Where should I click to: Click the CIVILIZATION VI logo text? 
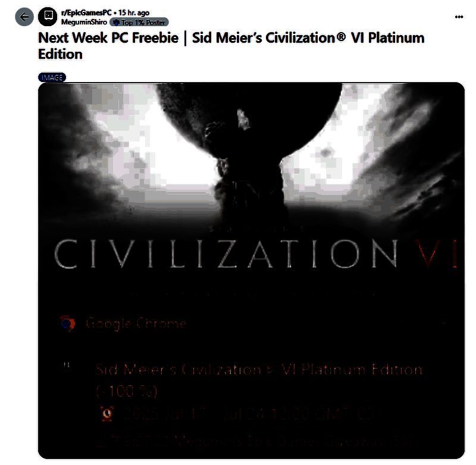[x=256, y=254]
